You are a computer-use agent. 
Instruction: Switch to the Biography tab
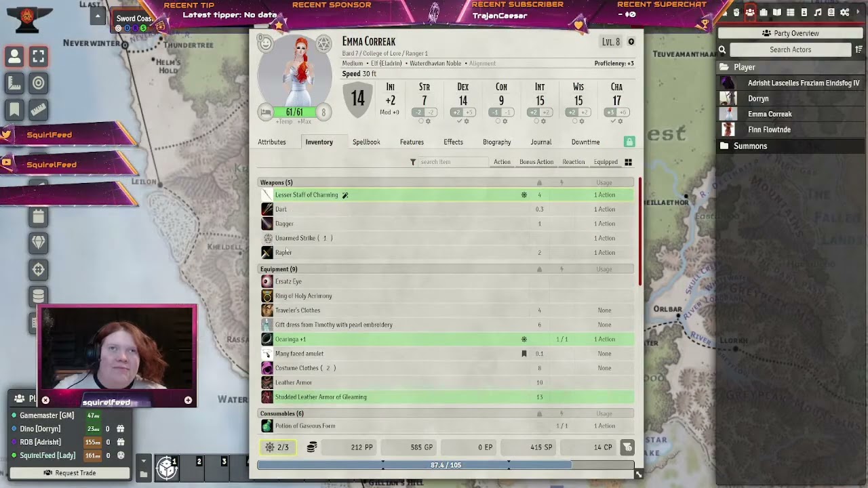[496, 142]
